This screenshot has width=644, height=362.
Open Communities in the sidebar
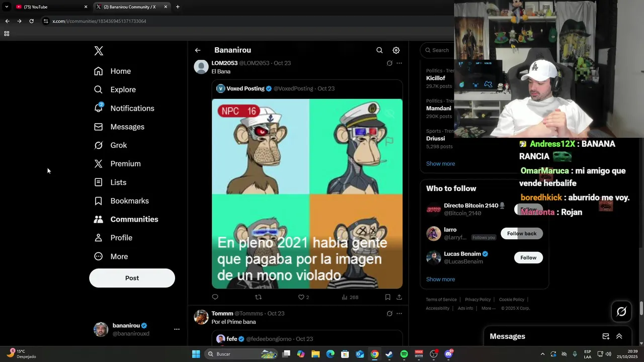coord(126,219)
